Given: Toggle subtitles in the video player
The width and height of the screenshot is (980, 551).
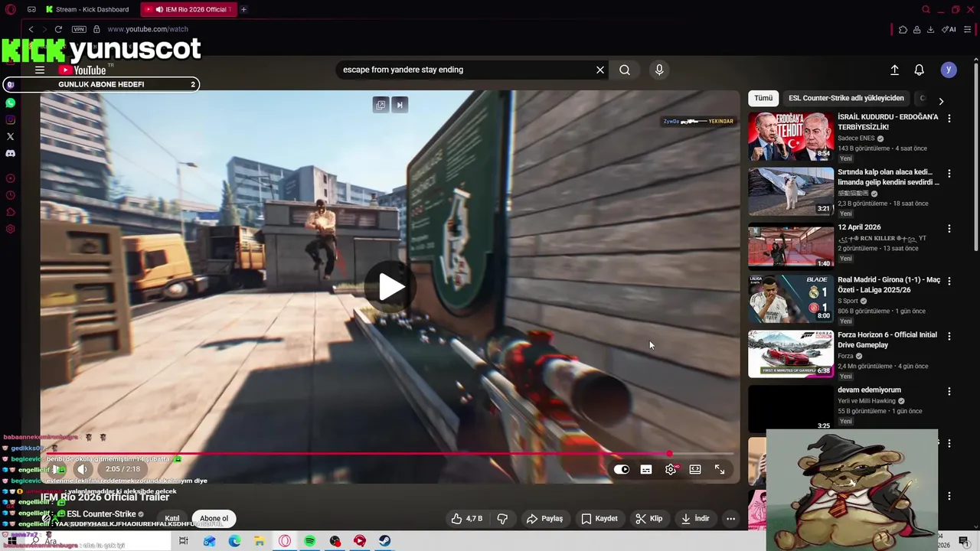Looking at the screenshot, I should click(646, 469).
